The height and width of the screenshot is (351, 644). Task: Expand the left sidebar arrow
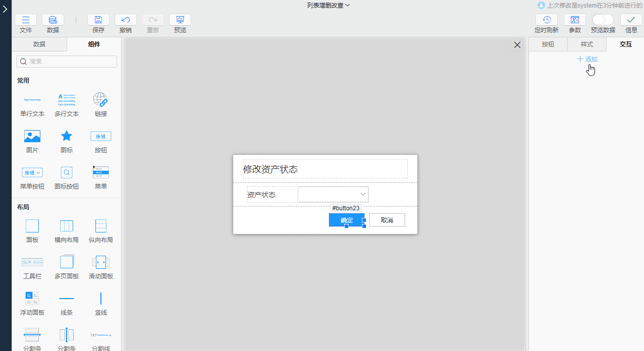[x=5, y=9]
